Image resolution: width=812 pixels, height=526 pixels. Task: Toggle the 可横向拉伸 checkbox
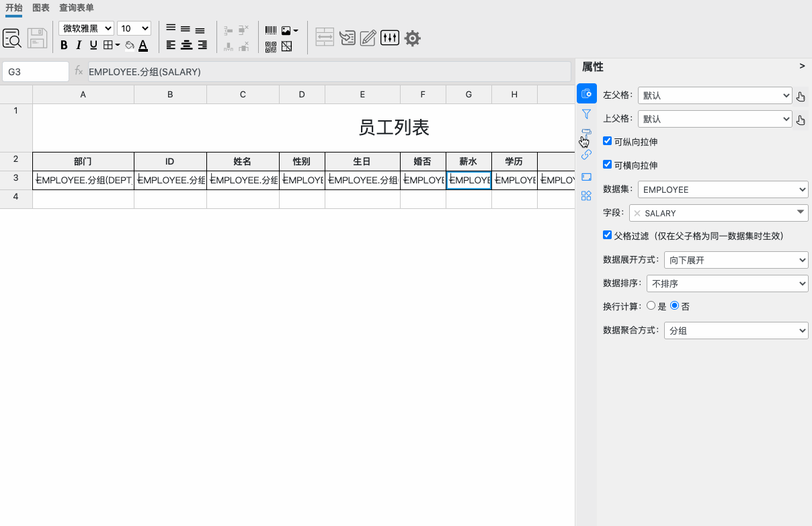(x=608, y=165)
